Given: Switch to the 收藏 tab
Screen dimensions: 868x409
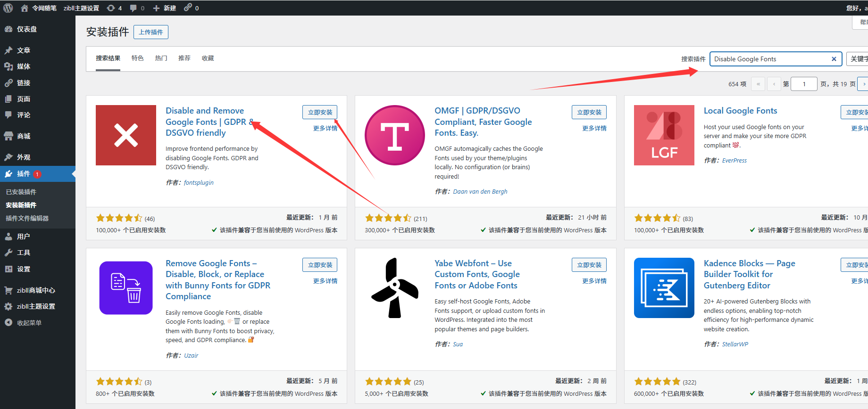Looking at the screenshot, I should (x=208, y=58).
